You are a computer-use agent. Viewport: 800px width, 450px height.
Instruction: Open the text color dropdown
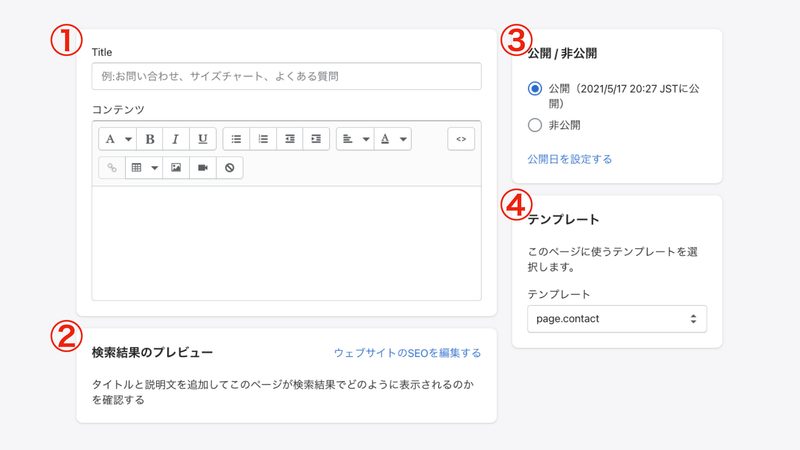393,139
